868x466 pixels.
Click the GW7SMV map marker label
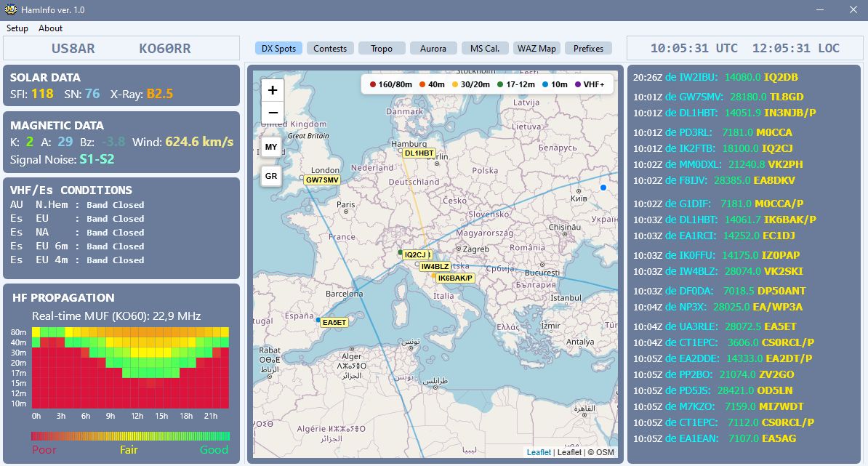[322, 180]
